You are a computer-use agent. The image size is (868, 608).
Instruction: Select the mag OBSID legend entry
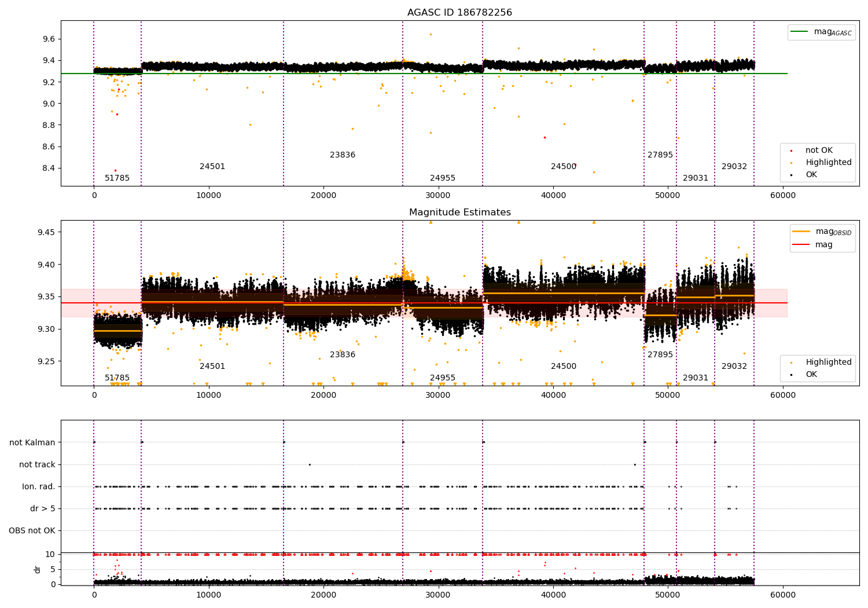[822, 232]
